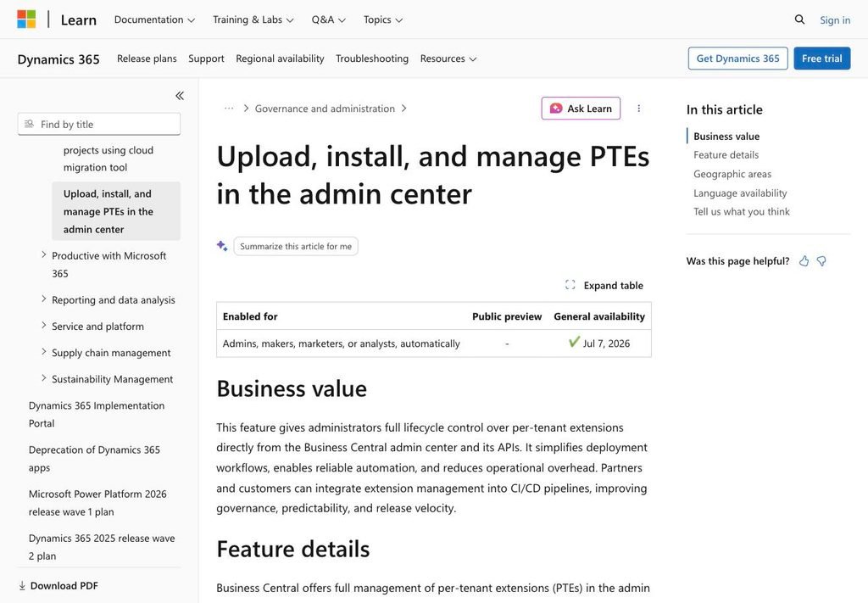Click Get Dynamics 365 button
Screen dimensions: 868x603
coord(738,59)
